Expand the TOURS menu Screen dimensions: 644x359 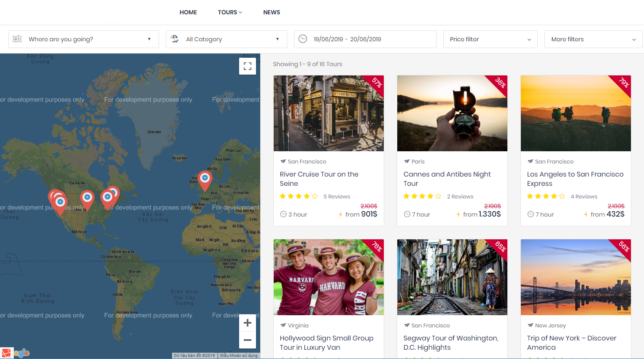pyautogui.click(x=230, y=12)
